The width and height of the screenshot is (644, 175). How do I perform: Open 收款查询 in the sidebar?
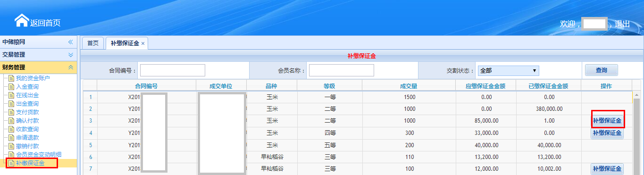pos(27,129)
